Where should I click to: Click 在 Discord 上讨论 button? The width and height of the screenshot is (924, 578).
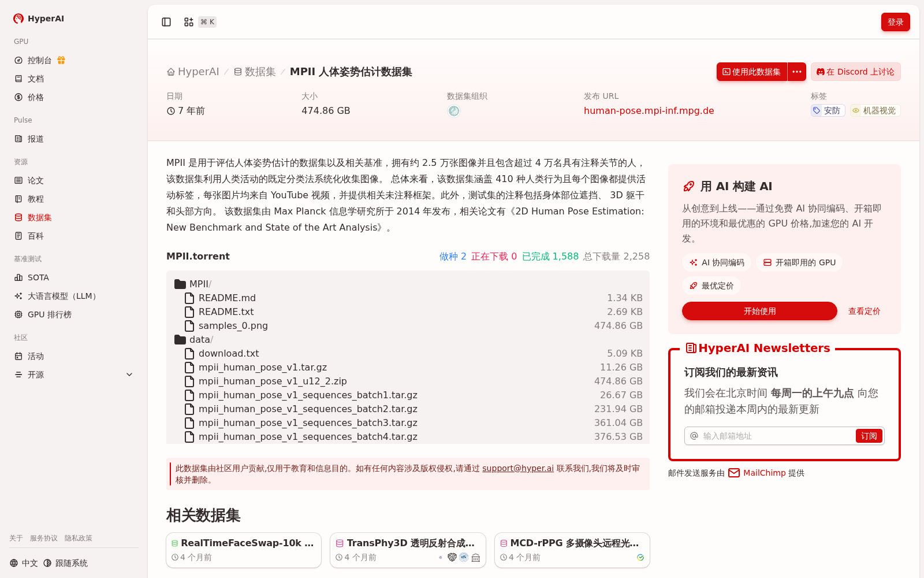pos(855,72)
